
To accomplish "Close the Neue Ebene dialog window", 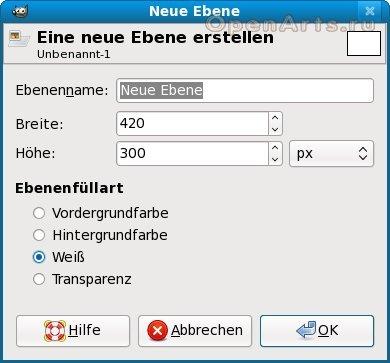I will 370,11.
